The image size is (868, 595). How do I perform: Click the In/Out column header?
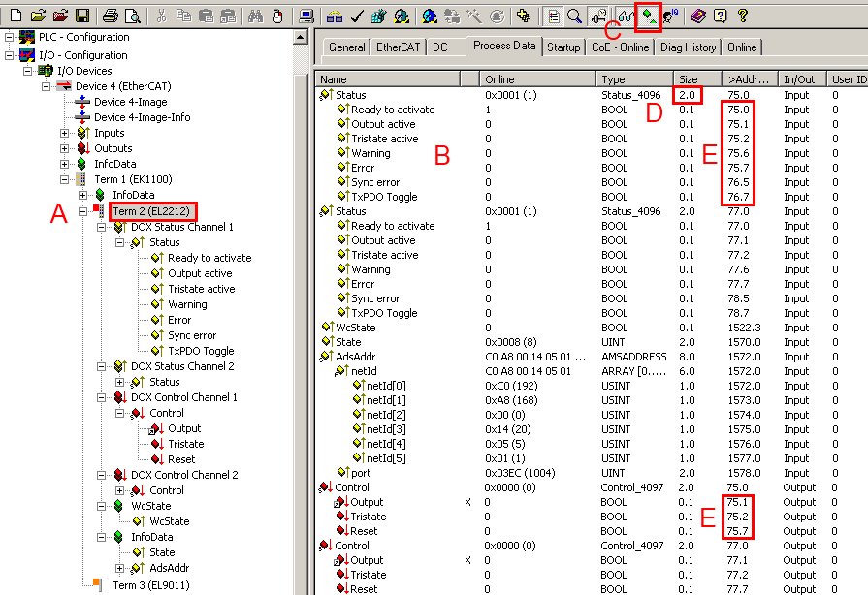(x=802, y=79)
